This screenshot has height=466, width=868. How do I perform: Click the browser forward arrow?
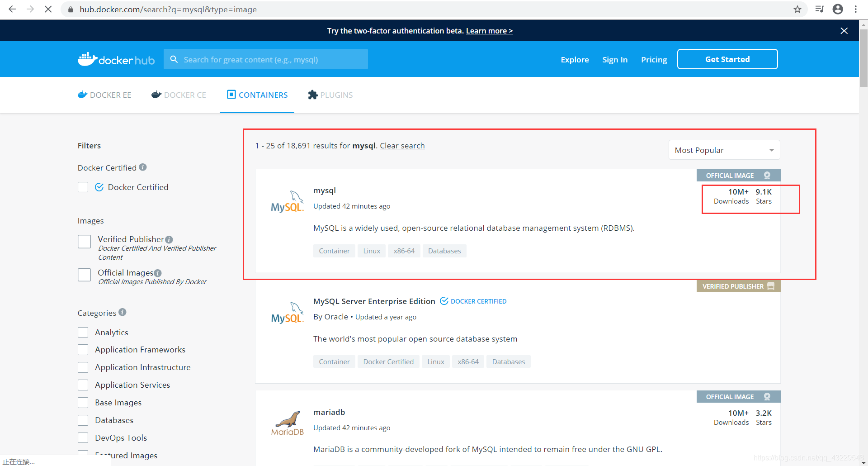click(x=30, y=9)
